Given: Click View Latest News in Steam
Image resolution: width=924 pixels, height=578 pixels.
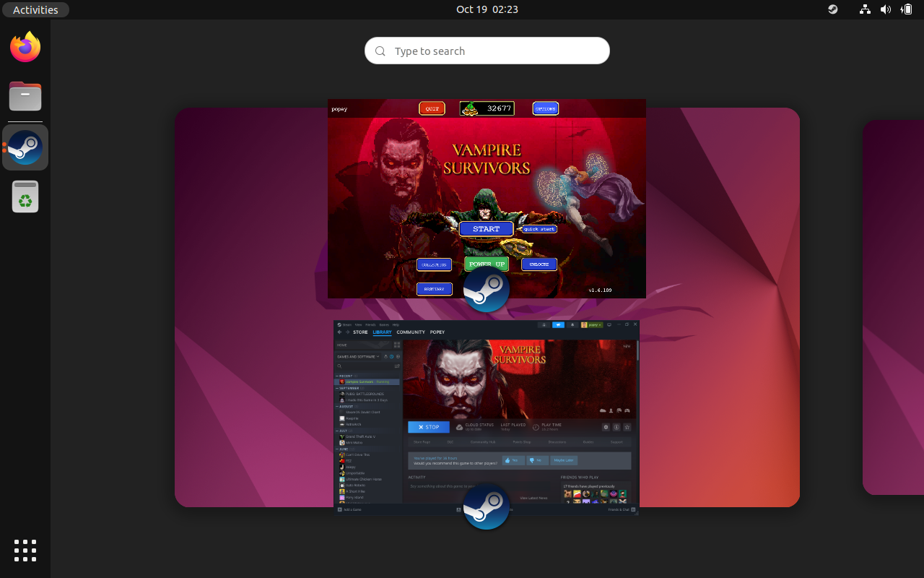Looking at the screenshot, I should (533, 498).
